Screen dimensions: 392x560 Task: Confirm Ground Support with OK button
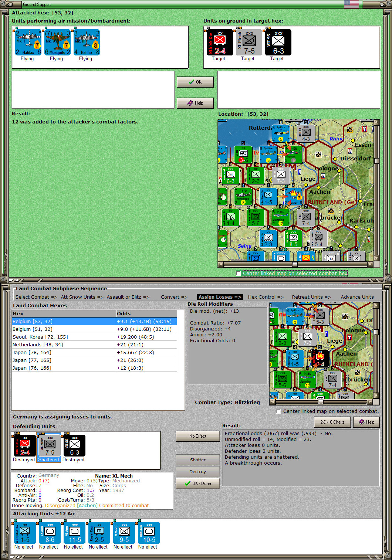tap(195, 82)
